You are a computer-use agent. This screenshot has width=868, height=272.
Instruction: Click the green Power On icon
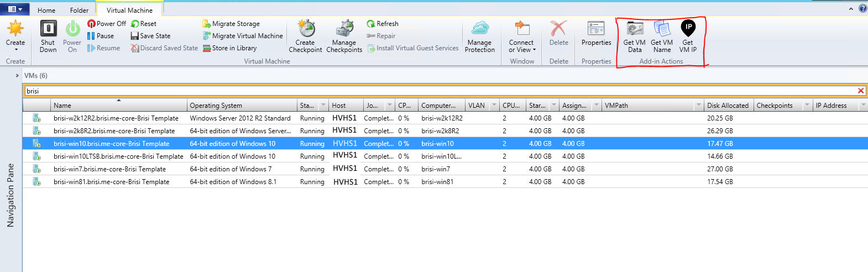coord(72,28)
